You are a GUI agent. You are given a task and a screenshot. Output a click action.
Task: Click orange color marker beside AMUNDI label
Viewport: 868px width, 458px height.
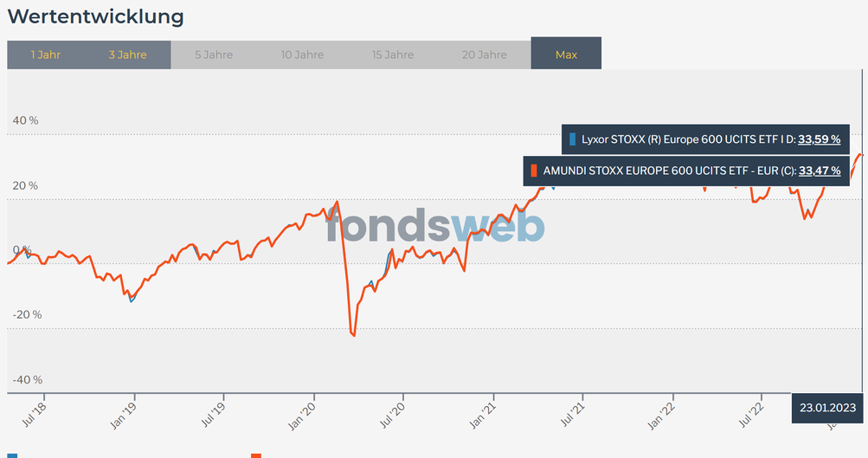tap(535, 171)
